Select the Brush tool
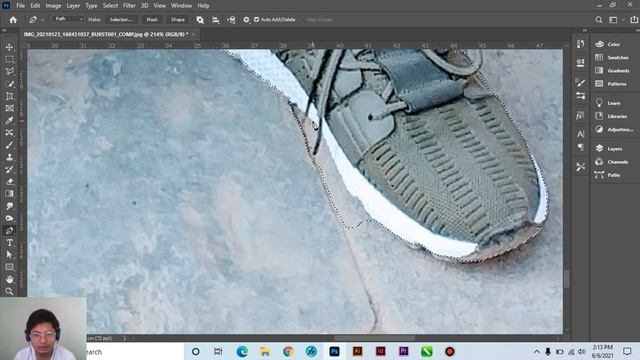Image resolution: width=640 pixels, height=360 pixels. click(9, 145)
